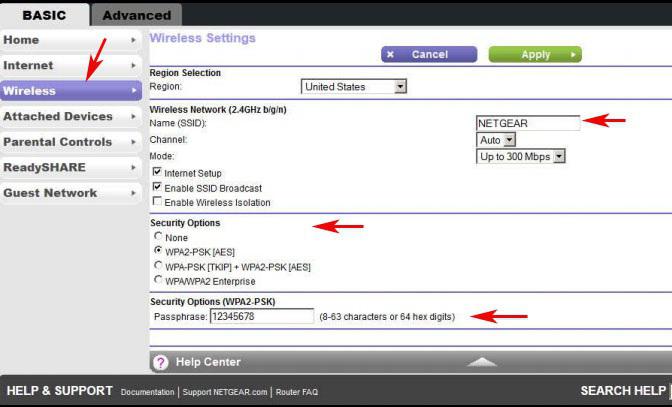This screenshot has width=672, height=407.
Task: Open the Region dropdown showing United States
Action: coord(354,87)
